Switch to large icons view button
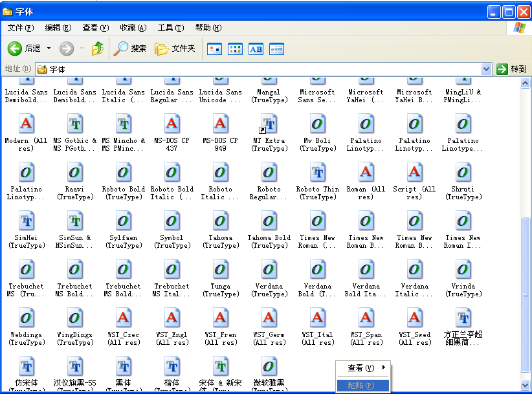This screenshot has width=532, height=394. click(214, 49)
